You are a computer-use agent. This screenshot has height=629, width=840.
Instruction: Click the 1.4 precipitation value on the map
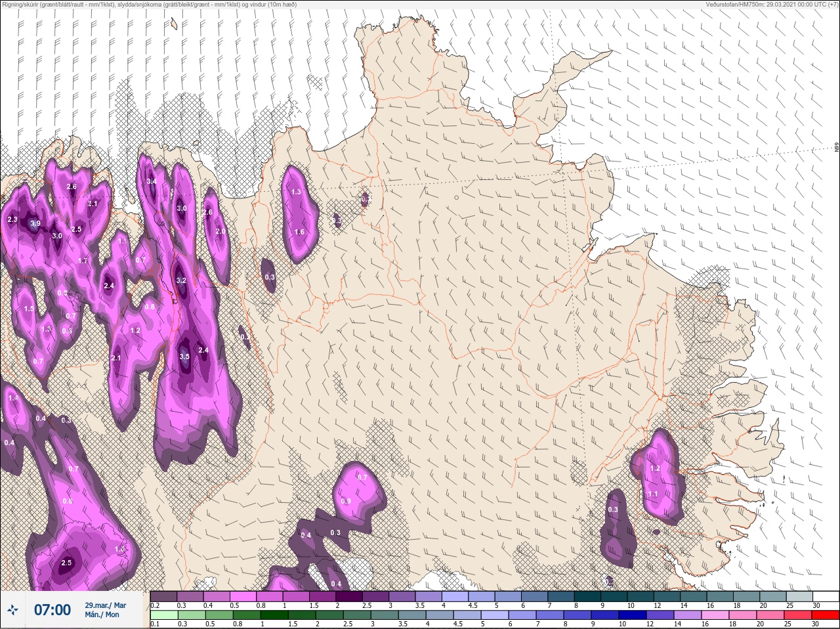[x=12, y=398]
